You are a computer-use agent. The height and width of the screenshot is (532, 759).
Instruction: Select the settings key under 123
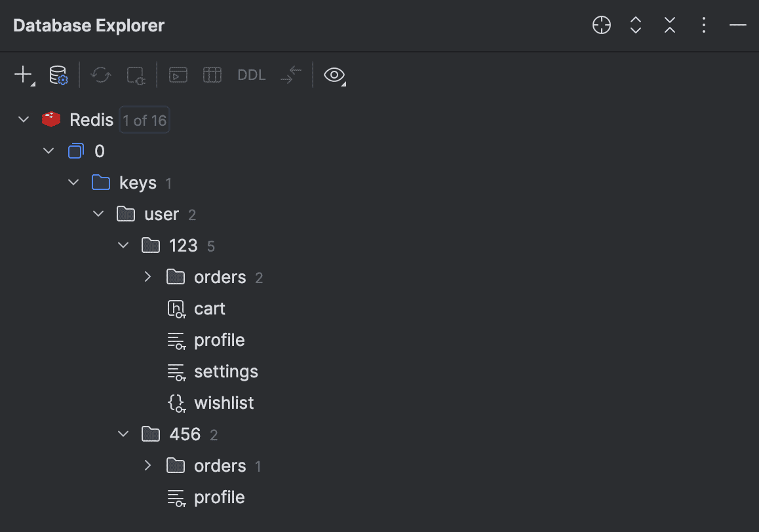tap(225, 371)
